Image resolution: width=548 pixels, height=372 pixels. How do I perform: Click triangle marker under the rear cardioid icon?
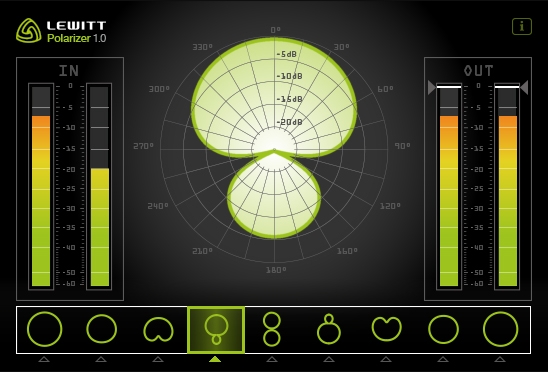click(386, 359)
